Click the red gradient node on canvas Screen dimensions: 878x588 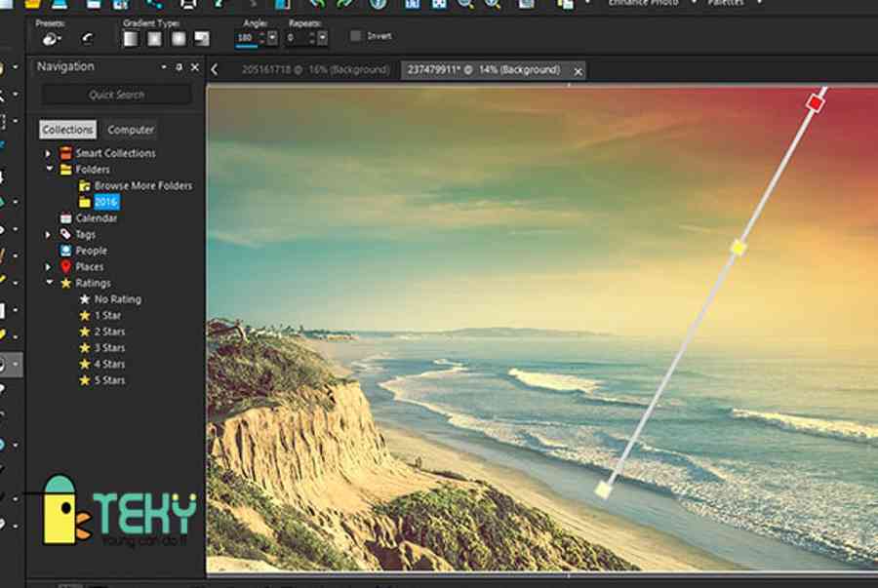click(x=816, y=103)
